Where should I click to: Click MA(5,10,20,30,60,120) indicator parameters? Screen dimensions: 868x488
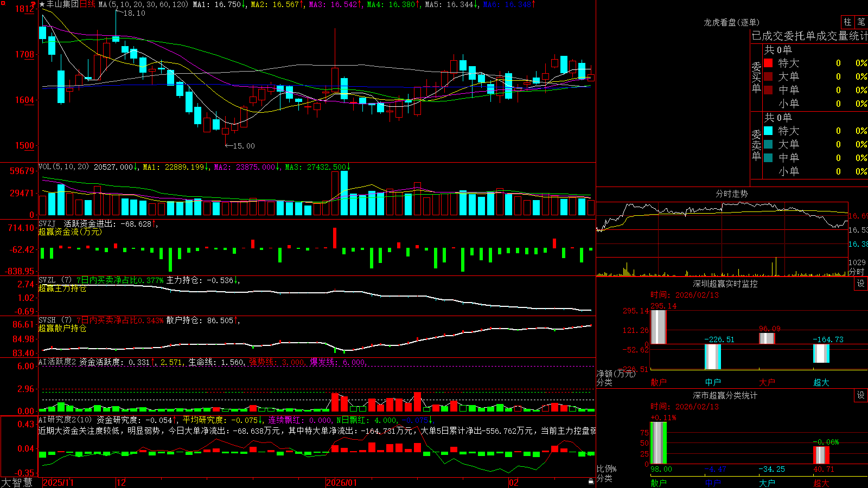point(143,4)
